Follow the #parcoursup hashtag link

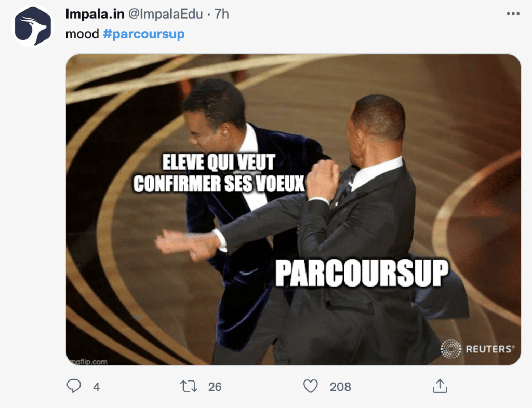tap(144, 34)
